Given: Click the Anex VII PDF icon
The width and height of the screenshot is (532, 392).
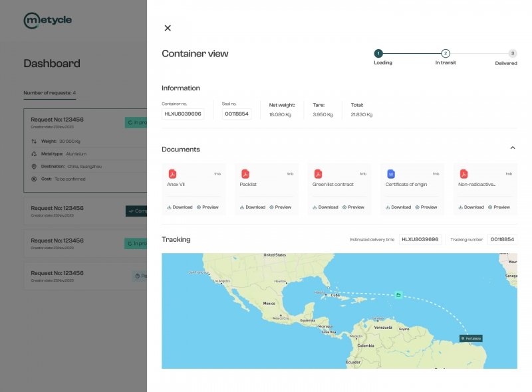Looking at the screenshot, I should [172, 174].
